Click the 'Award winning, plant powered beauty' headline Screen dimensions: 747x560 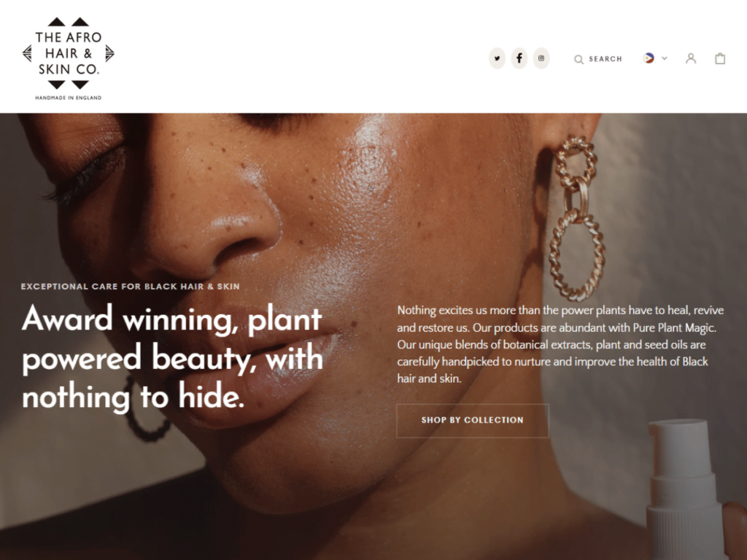172,357
